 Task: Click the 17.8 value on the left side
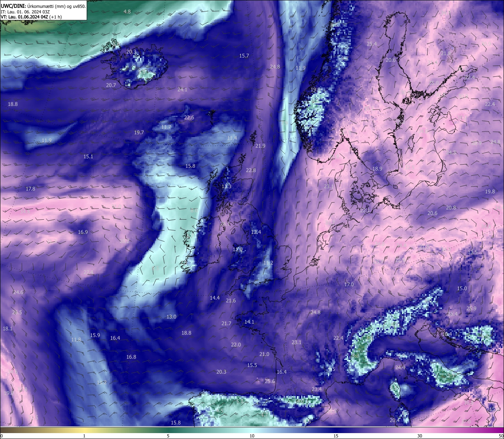pos(30,189)
